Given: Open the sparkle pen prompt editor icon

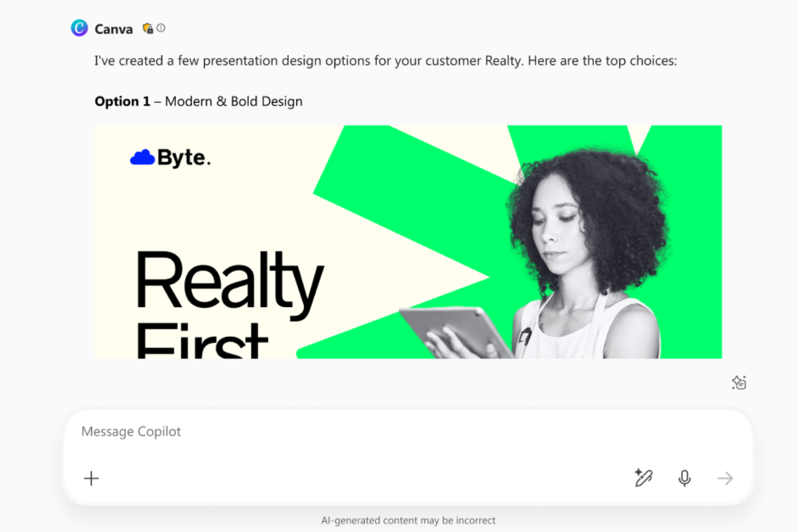Looking at the screenshot, I should (x=643, y=478).
